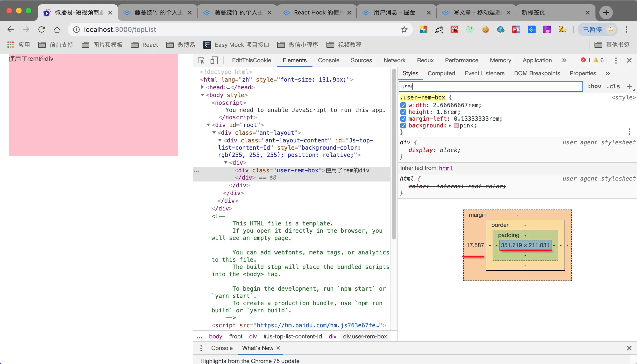Click the cookie extension icon
Image resolution: width=637 pixels, height=364 pixels.
click(485, 29)
